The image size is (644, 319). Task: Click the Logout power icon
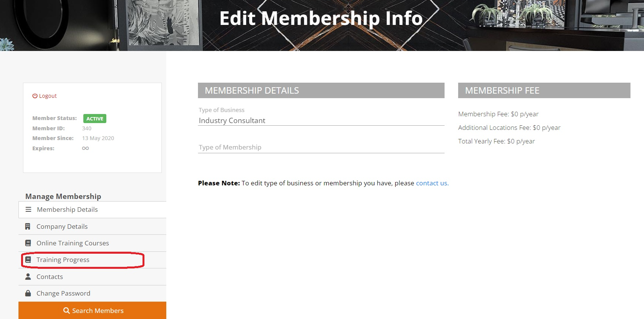pyautogui.click(x=35, y=96)
